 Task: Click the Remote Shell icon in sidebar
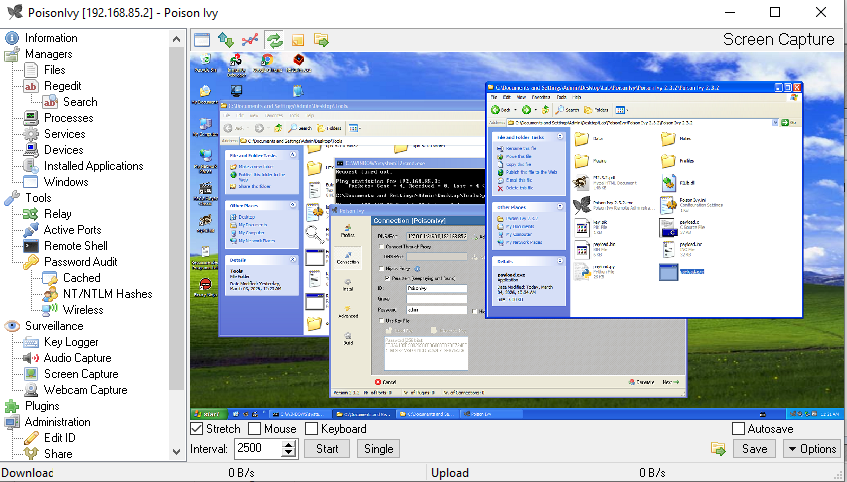[x=30, y=246]
